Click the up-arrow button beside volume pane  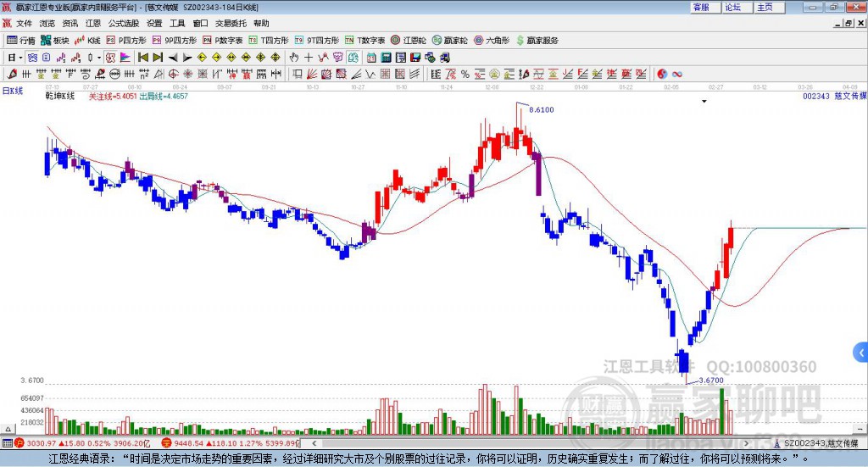click(x=8, y=429)
